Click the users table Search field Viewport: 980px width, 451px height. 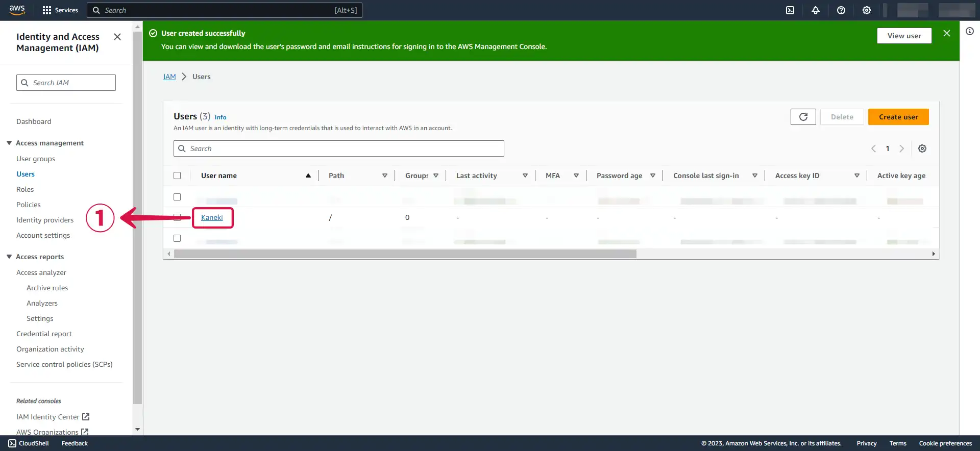click(x=339, y=148)
